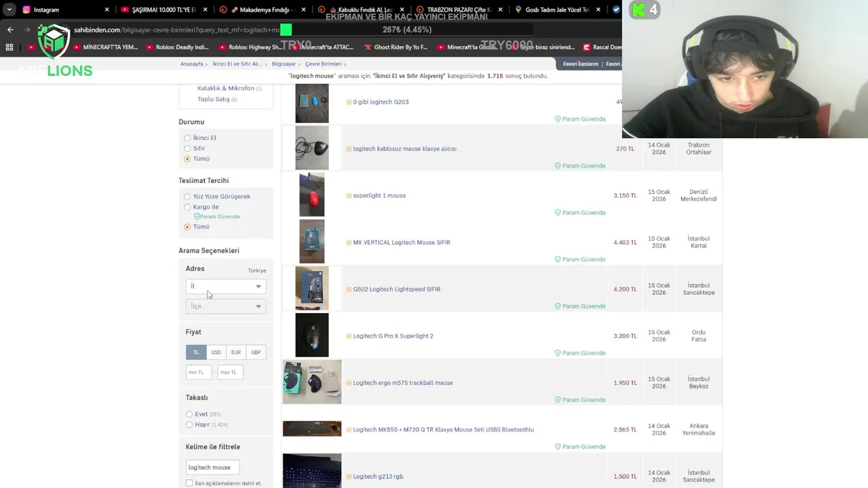This screenshot has height=488, width=868.
Task: Select EUR currency button
Action: pos(236,352)
